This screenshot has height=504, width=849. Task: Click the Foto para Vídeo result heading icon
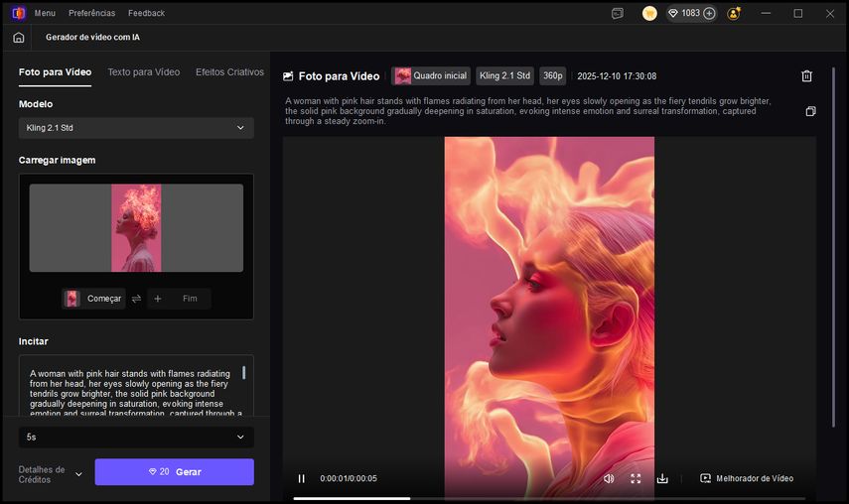tap(288, 76)
